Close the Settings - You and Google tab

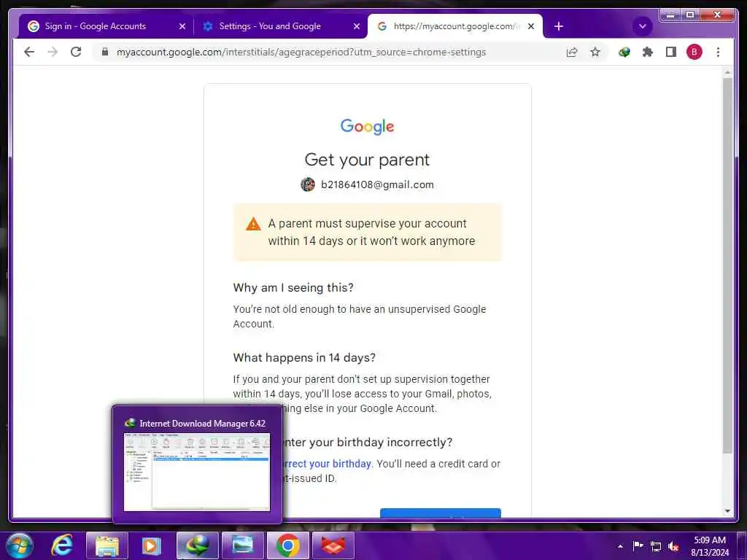tap(356, 27)
